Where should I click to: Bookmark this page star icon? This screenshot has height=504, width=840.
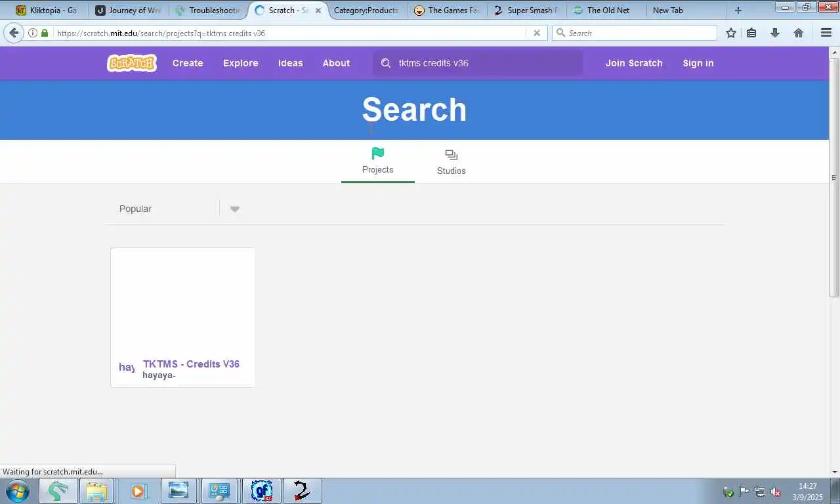(x=731, y=33)
